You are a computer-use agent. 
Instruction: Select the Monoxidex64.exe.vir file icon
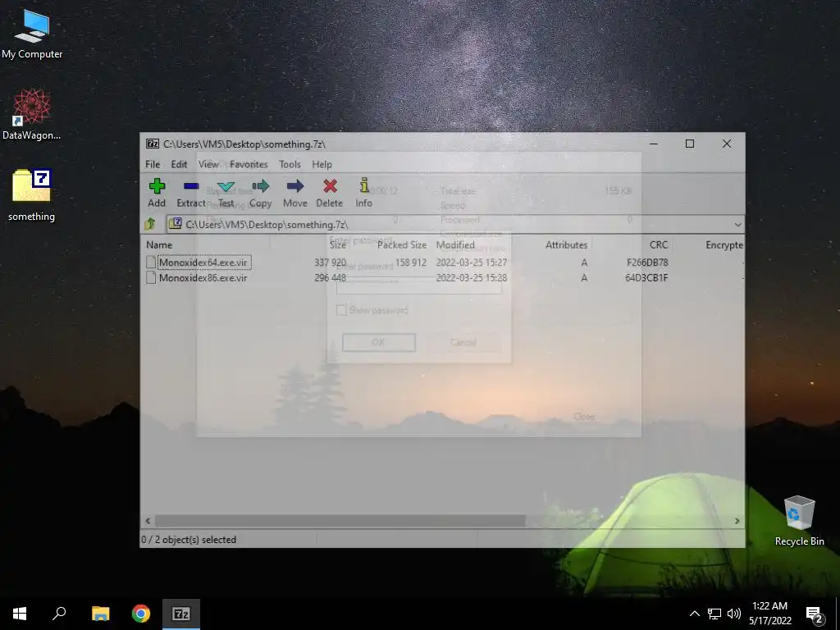pos(151,262)
